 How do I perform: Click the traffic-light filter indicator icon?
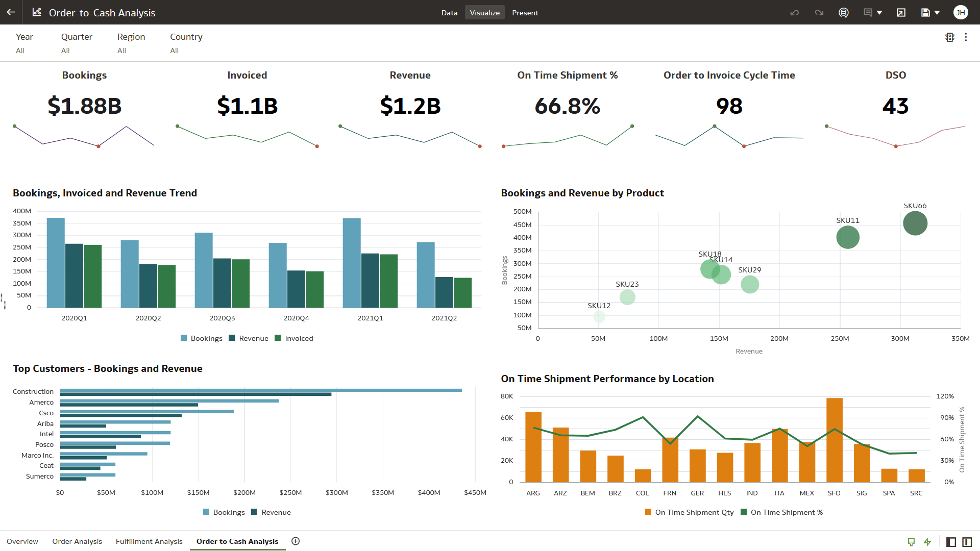click(x=950, y=37)
